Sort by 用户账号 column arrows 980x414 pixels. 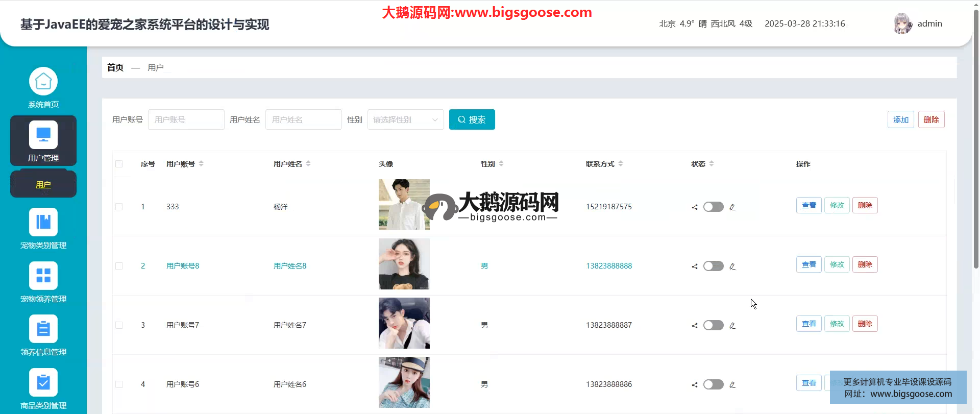[x=201, y=164]
